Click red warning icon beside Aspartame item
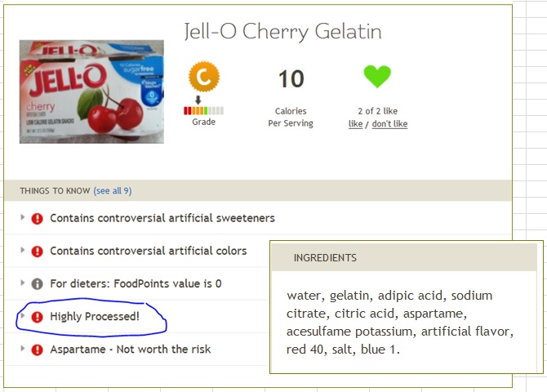This screenshot has height=392, width=547. point(37,350)
